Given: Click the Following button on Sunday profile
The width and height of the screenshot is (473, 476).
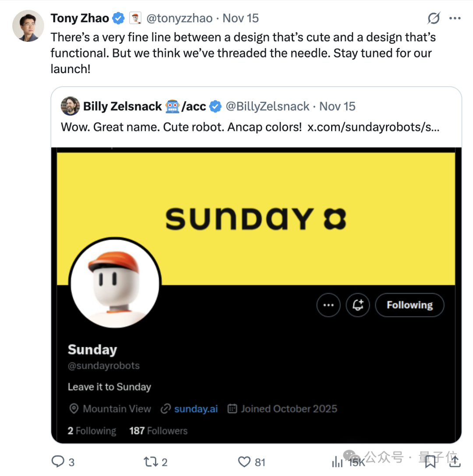Looking at the screenshot, I should click(x=409, y=305).
